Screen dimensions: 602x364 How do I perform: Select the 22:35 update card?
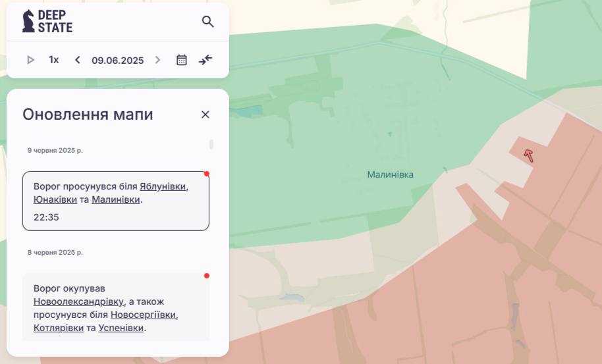[x=115, y=201]
